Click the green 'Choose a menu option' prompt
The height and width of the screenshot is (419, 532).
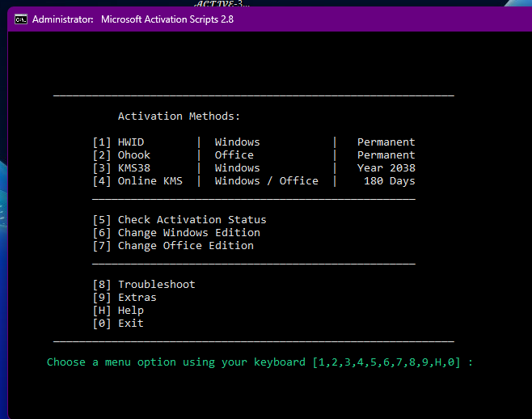[260, 362]
